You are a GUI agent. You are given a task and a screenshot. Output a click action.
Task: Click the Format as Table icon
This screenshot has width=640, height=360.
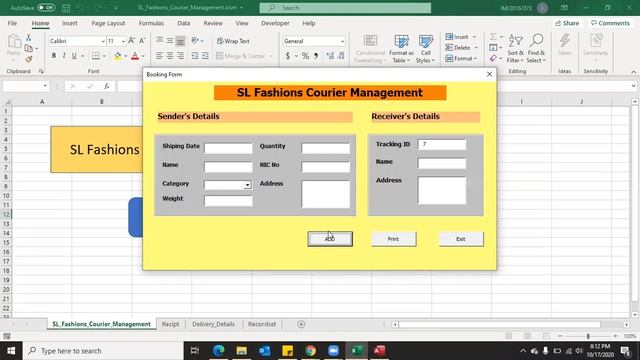point(401,49)
